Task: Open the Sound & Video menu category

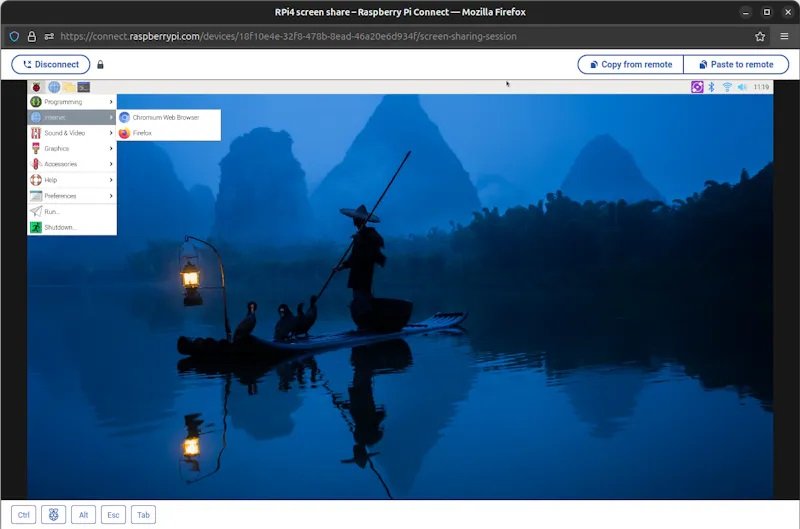Action: coord(72,133)
